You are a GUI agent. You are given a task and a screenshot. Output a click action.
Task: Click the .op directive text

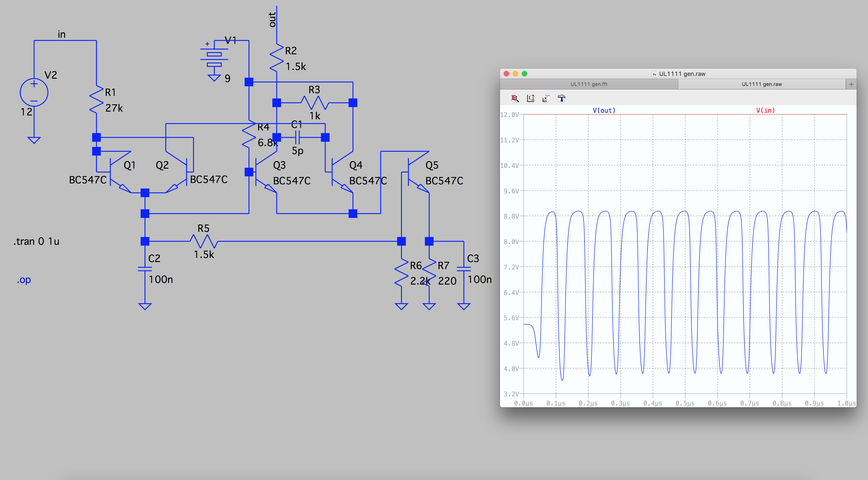[x=24, y=280]
